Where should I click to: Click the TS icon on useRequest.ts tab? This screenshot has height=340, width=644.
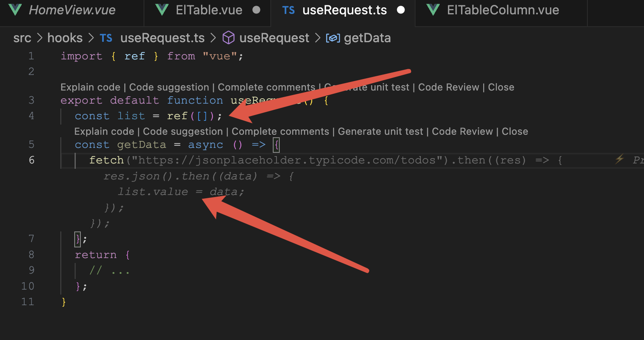288,10
